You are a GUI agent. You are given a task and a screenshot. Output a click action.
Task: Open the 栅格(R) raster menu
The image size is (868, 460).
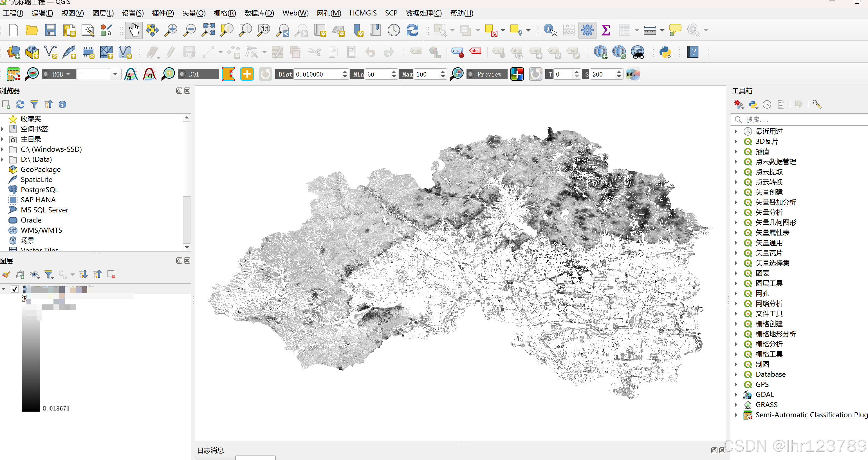(225, 13)
